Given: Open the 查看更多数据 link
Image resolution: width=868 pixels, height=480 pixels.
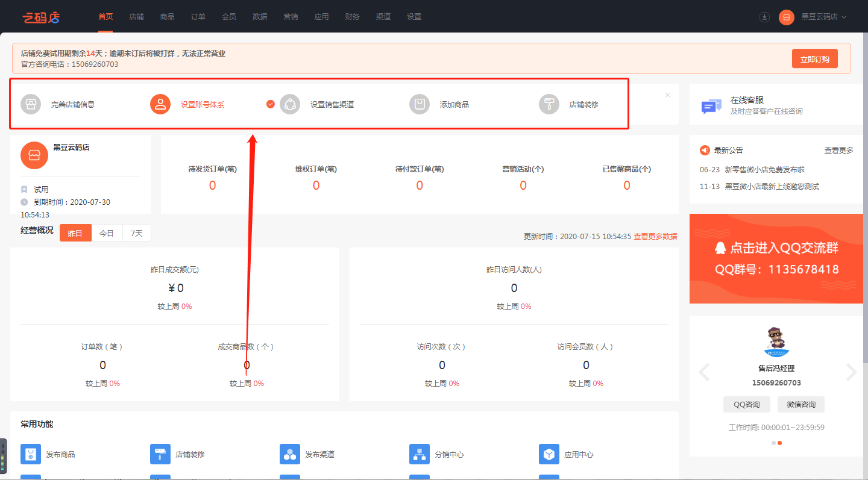Looking at the screenshot, I should click(655, 237).
